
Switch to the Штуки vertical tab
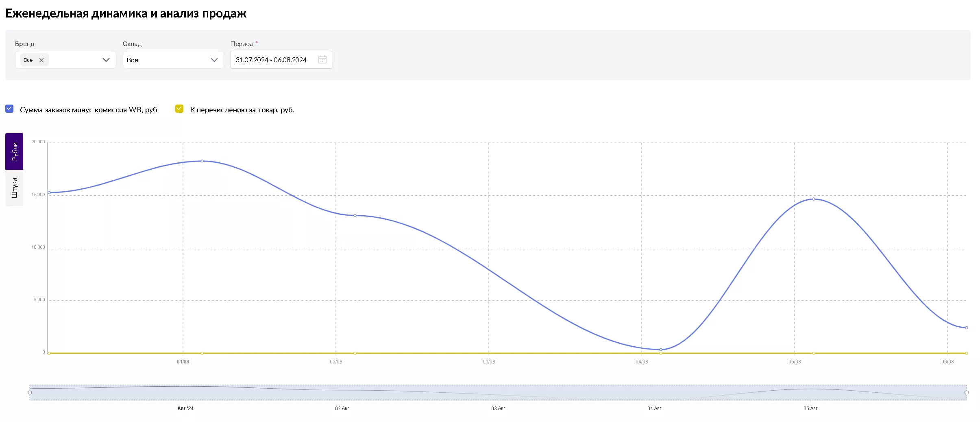click(x=14, y=188)
